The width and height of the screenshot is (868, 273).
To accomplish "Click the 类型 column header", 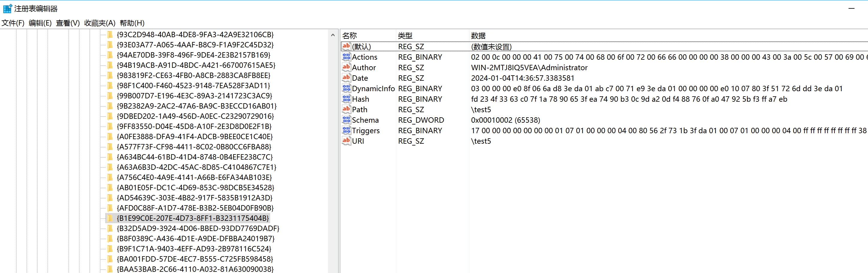I will click(405, 35).
